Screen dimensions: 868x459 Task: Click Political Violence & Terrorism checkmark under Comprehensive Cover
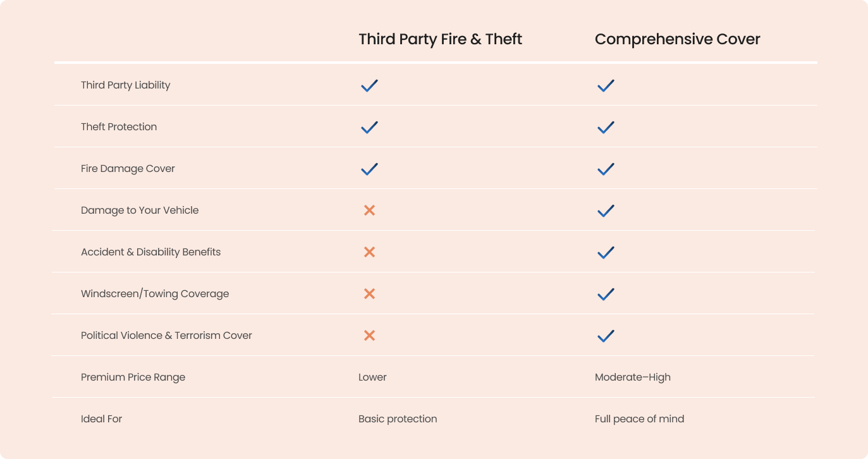606,336
